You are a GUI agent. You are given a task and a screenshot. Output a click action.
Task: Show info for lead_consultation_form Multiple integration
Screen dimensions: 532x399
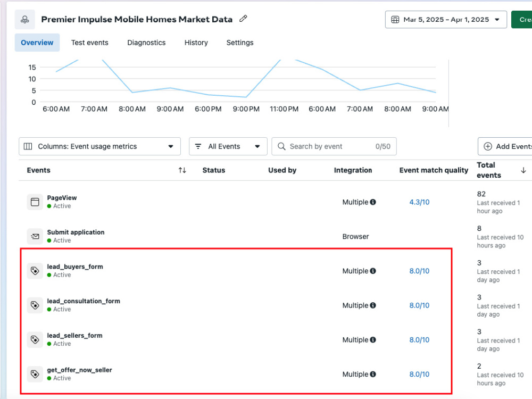pos(373,305)
